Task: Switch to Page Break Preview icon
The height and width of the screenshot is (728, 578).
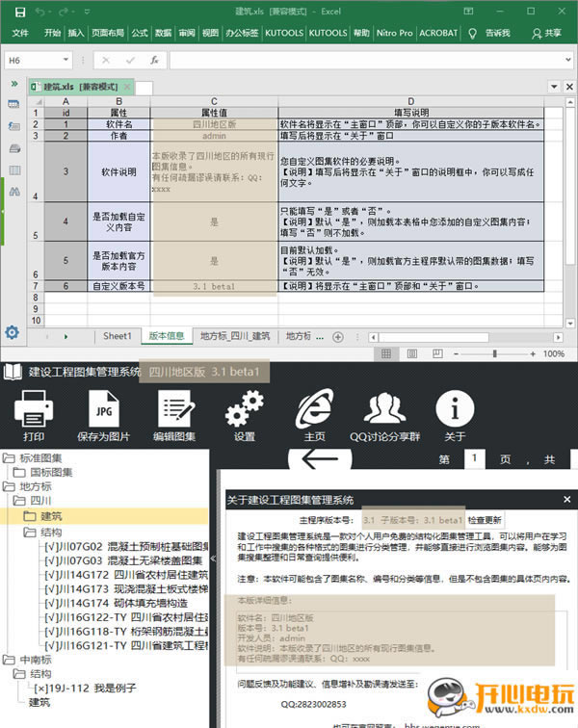Action: click(437, 353)
